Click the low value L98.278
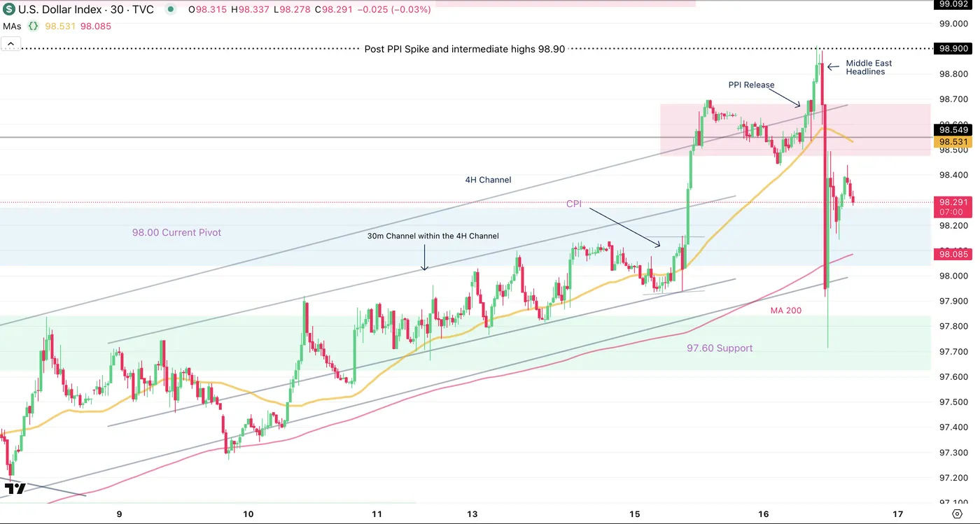Viewport: 980px width, 524px height. click(x=292, y=10)
